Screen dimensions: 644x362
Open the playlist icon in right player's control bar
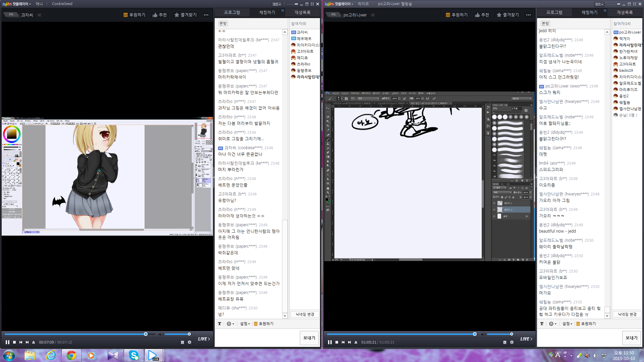tap(505, 342)
